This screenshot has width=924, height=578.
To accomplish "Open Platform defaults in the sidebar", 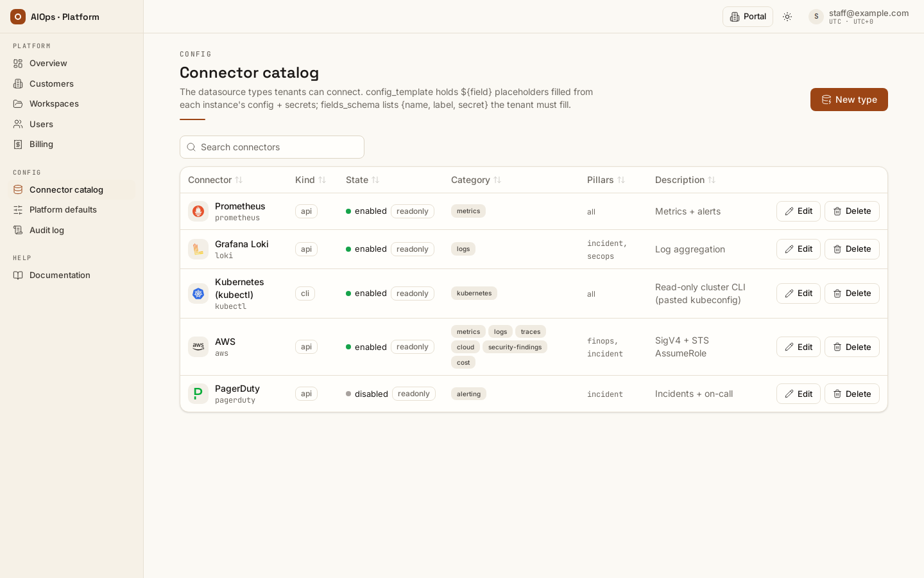I will [71, 210].
